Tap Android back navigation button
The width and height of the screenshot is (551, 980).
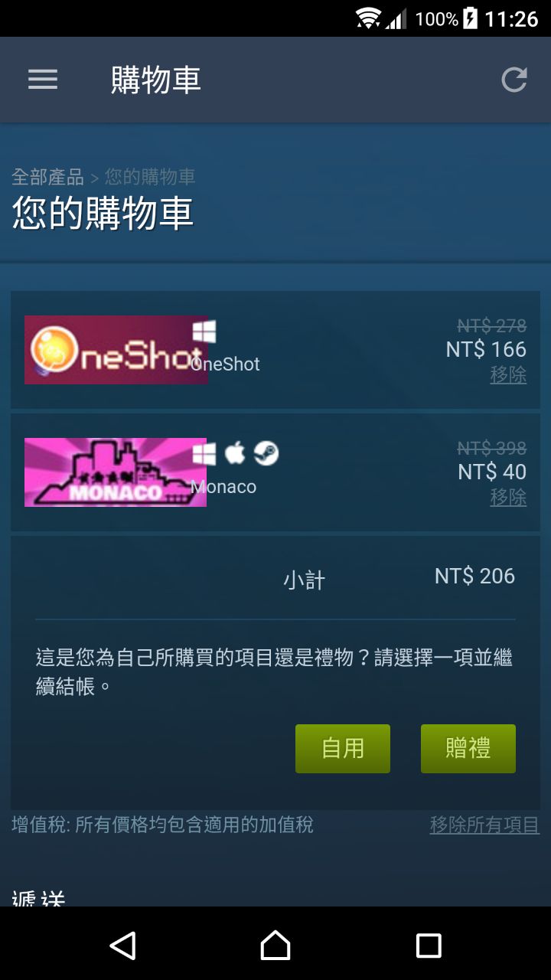click(x=122, y=946)
